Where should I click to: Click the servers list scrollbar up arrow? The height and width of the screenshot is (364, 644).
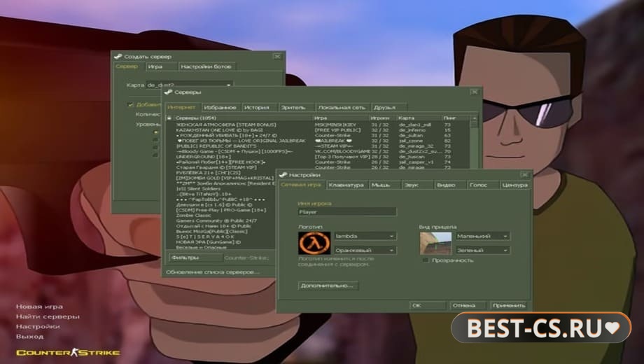(x=475, y=118)
